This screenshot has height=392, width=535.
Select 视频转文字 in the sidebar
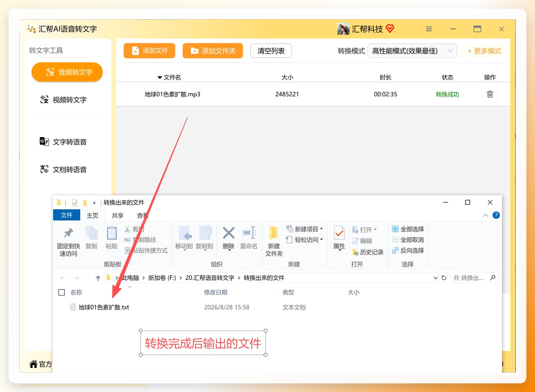coord(64,100)
